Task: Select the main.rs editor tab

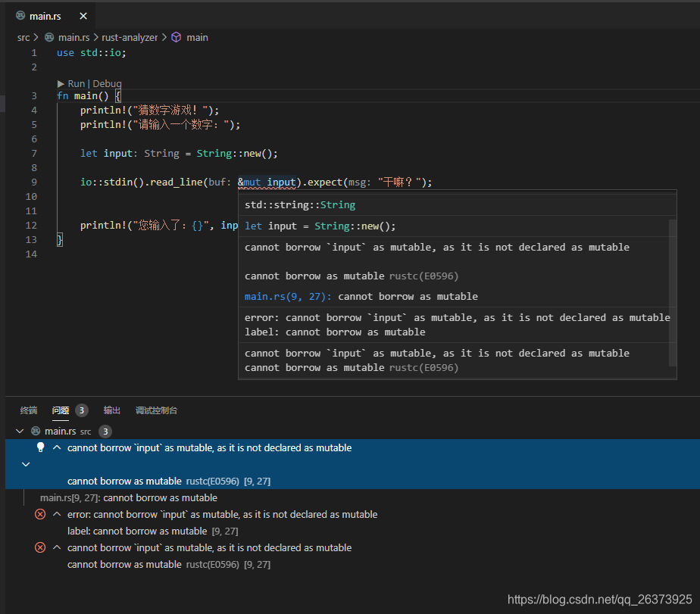Action: tap(52, 16)
